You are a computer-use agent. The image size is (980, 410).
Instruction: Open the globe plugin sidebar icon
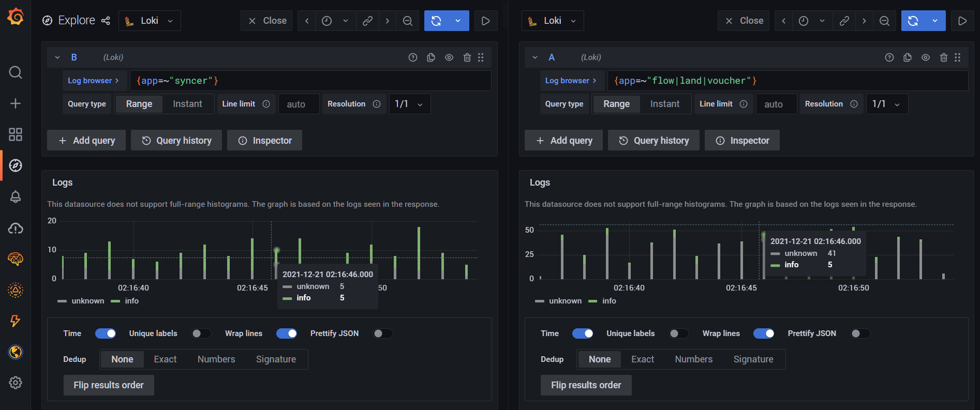[x=16, y=352]
